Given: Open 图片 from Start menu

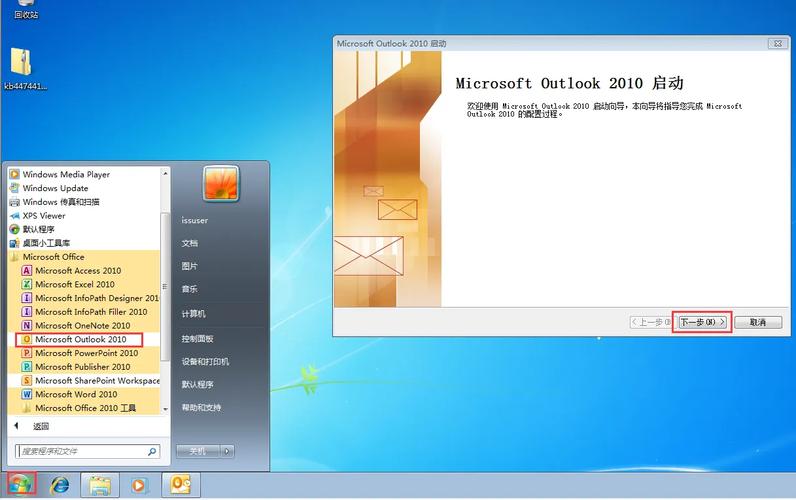Looking at the screenshot, I should (190, 266).
